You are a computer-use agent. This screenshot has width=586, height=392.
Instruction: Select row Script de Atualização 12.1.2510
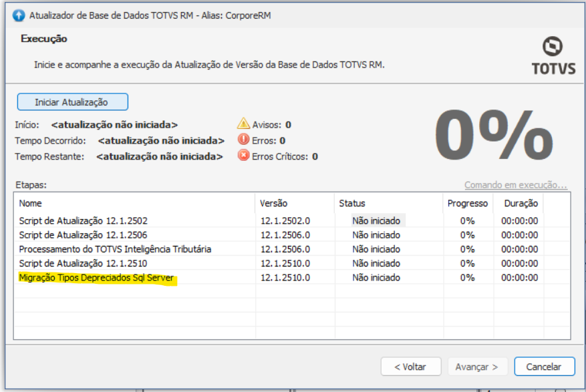tap(292, 263)
